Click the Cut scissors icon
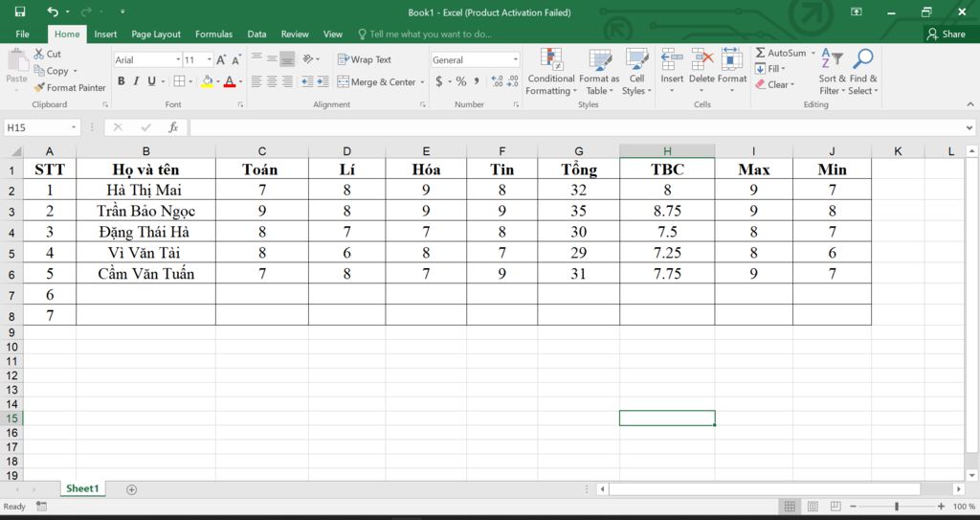Image resolution: width=980 pixels, height=520 pixels. [38, 54]
